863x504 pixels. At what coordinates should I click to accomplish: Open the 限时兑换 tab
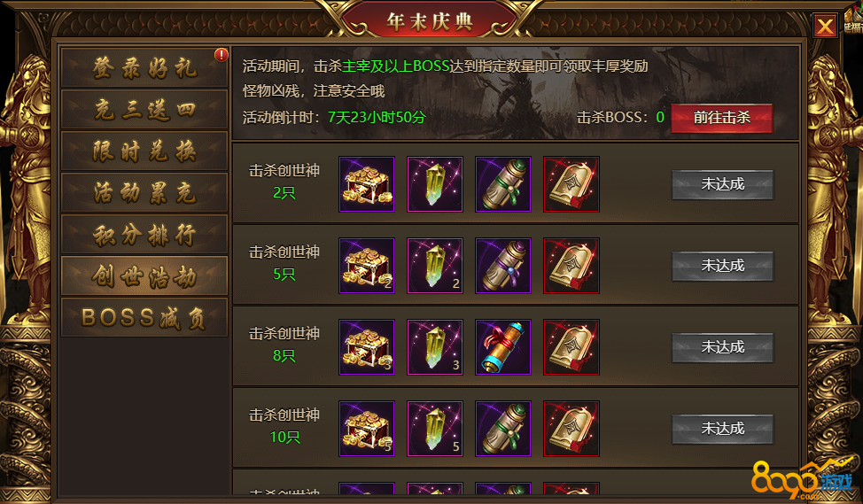(144, 151)
